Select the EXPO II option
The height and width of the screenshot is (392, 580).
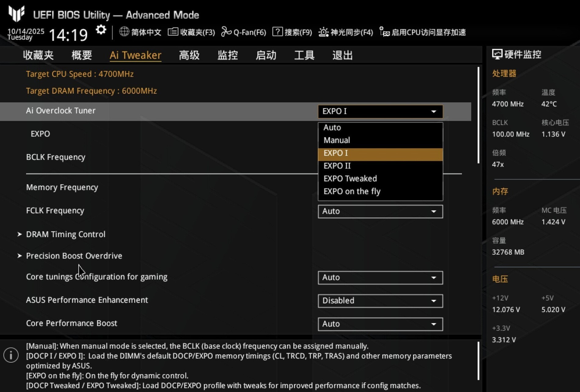tap(337, 166)
